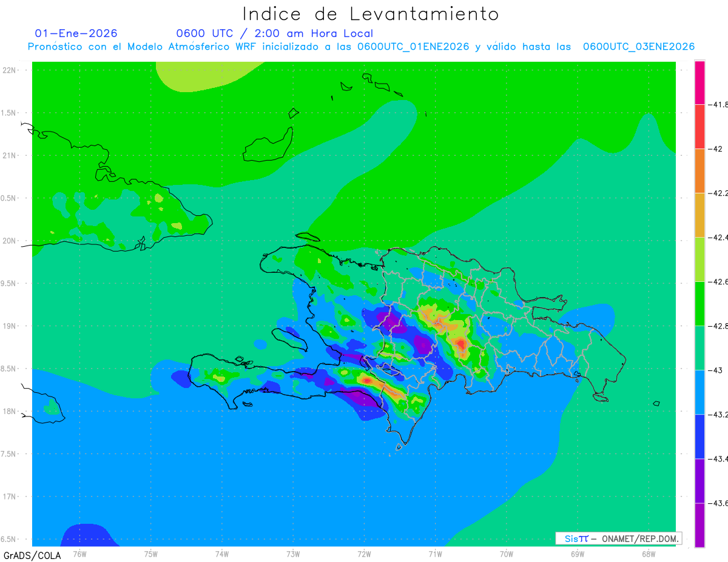Click the latitude label "19N"
This screenshot has width=728, height=562.
(10, 326)
